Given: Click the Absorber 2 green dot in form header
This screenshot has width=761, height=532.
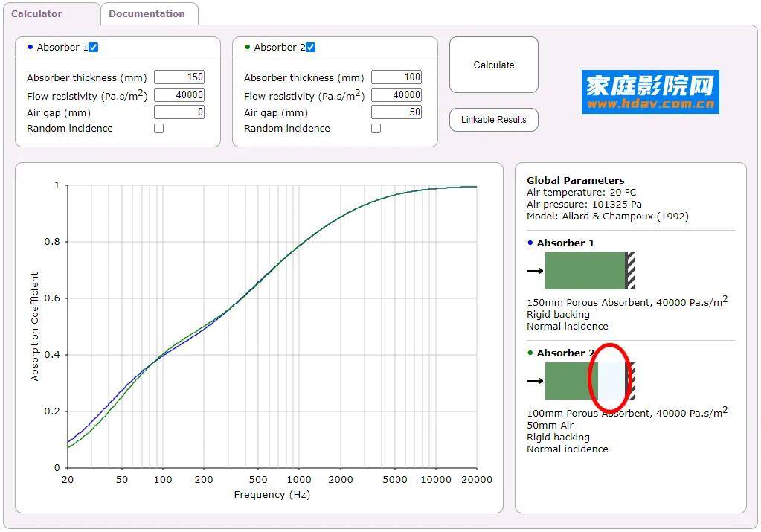Looking at the screenshot, I should pos(248,47).
